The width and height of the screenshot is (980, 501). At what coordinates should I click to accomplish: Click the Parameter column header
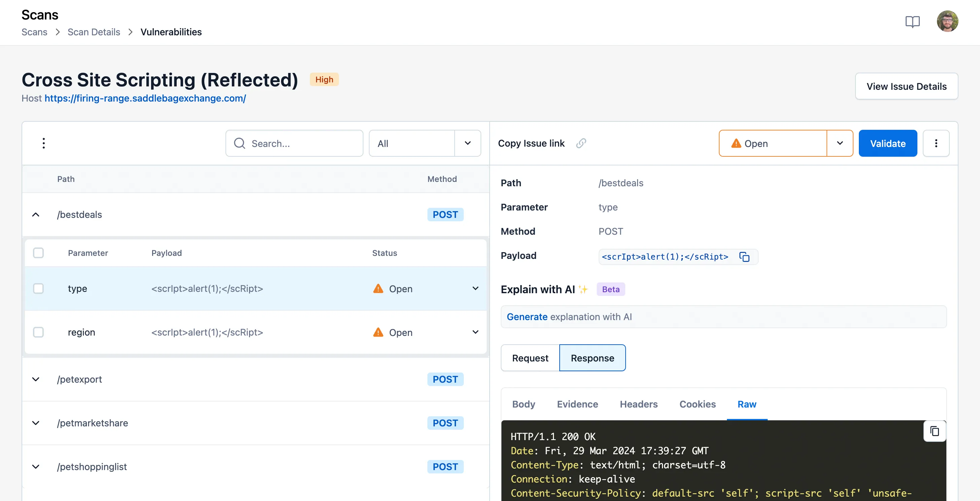pyautogui.click(x=88, y=253)
